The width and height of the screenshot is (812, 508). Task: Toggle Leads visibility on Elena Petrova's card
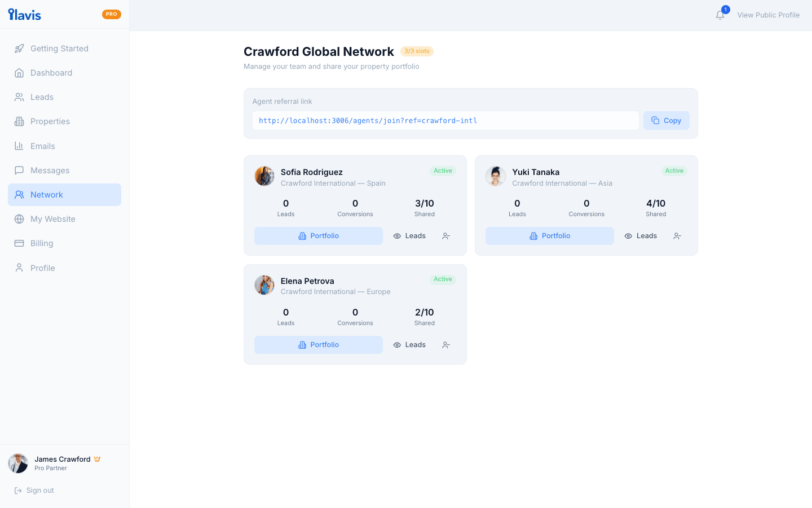(409, 344)
